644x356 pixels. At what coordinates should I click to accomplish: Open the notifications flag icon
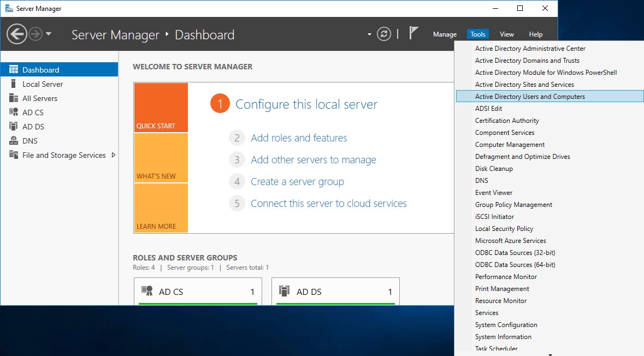click(413, 33)
